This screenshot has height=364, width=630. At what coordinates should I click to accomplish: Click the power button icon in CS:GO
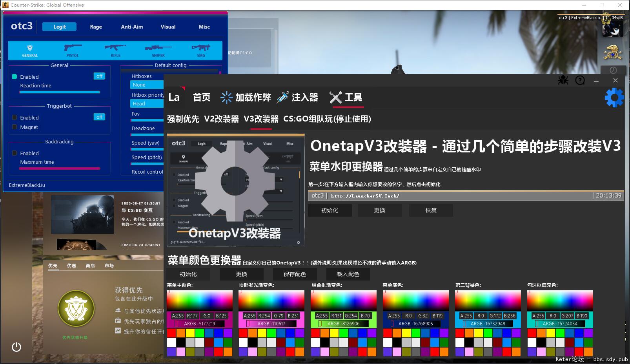pos(16,347)
